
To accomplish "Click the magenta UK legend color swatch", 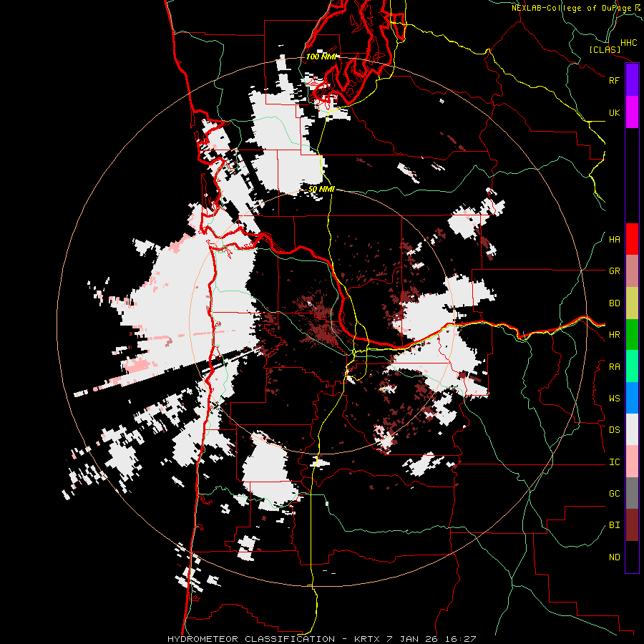I will click(632, 112).
